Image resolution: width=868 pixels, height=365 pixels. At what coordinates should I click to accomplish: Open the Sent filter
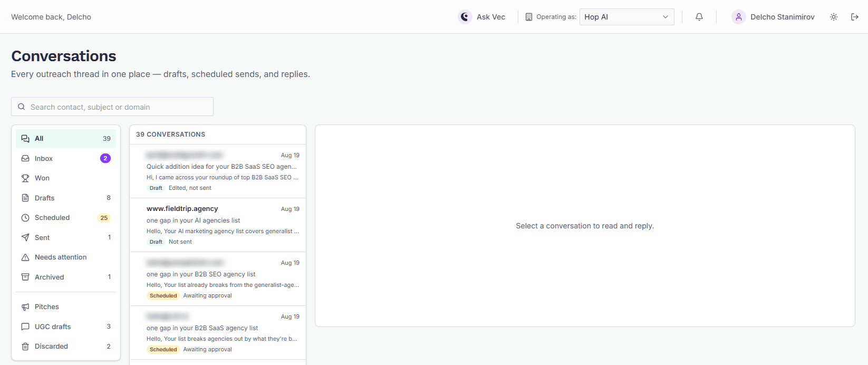[x=66, y=237]
